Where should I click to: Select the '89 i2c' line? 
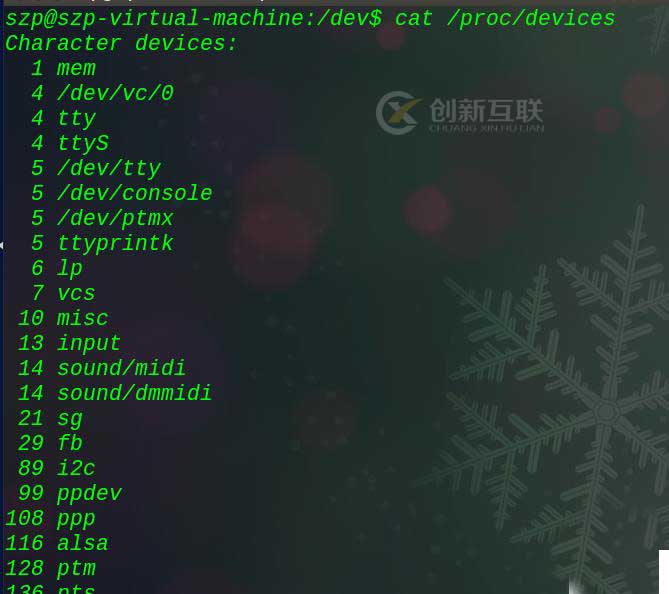[57, 468]
